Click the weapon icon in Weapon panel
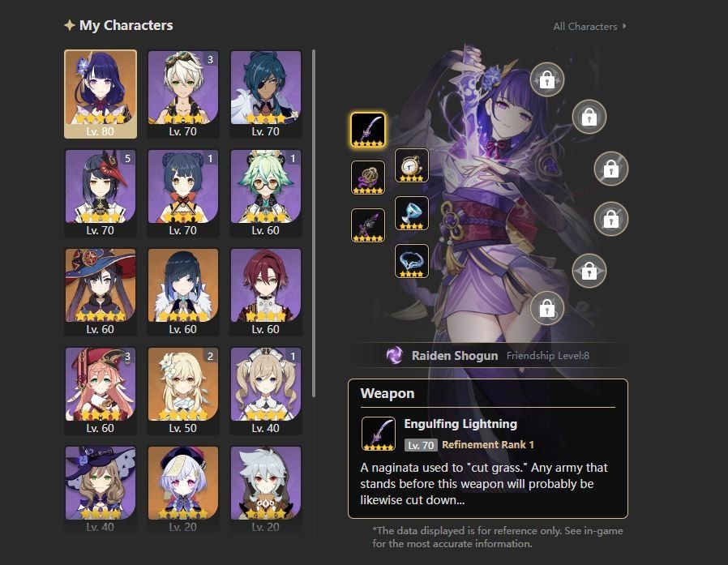Image resolution: width=728 pixels, height=565 pixels. click(x=379, y=434)
